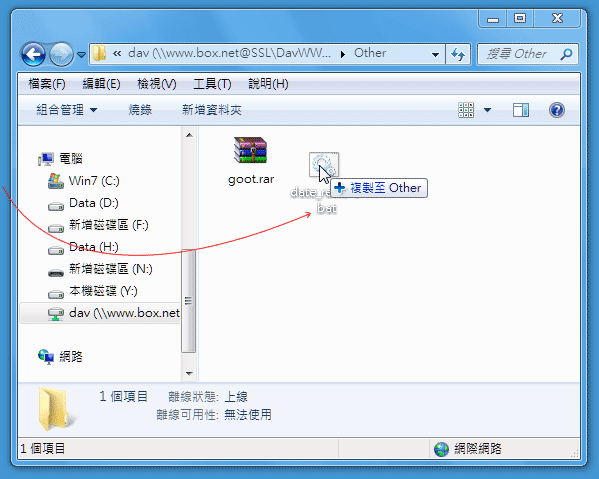Select Win7 (C:) drive in sidebar
This screenshot has height=479, width=599.
[83, 181]
